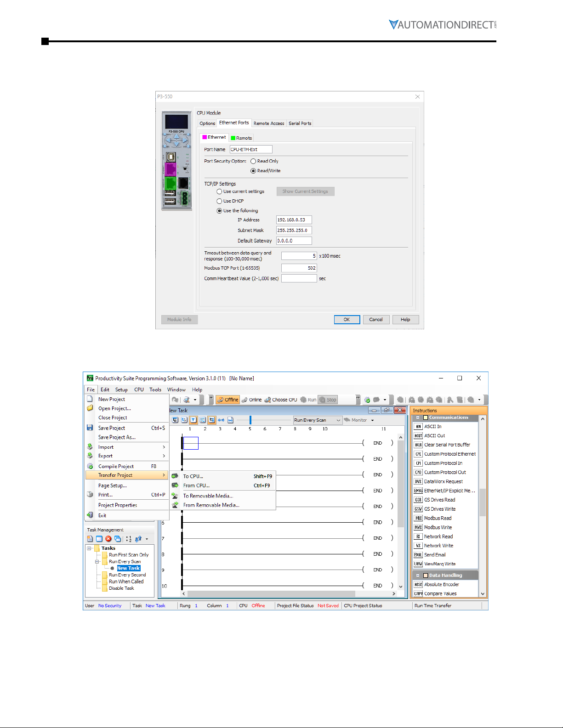Click the Absolute Encoder instruction icon
The height and width of the screenshot is (728, 563).
coord(418,584)
